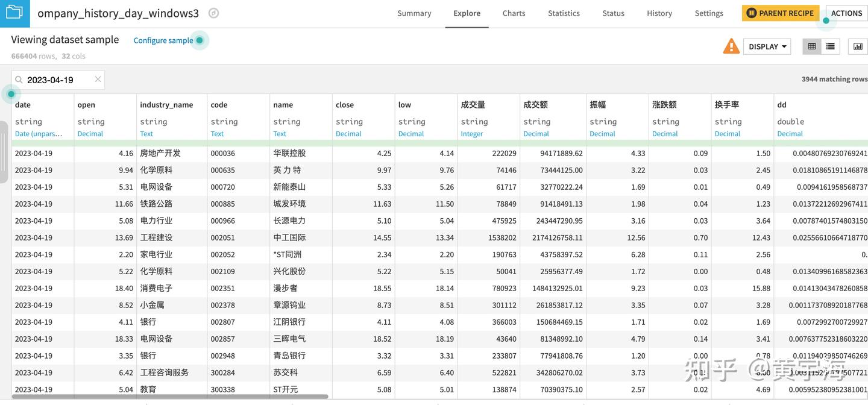Open the Statistics tab

pos(563,13)
